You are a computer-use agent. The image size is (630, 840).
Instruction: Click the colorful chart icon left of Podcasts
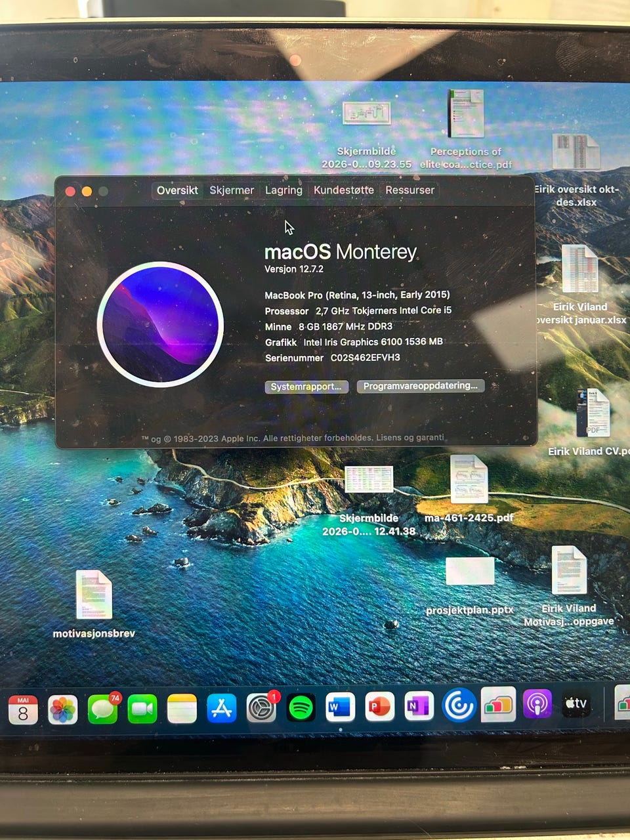pyautogui.click(x=498, y=705)
